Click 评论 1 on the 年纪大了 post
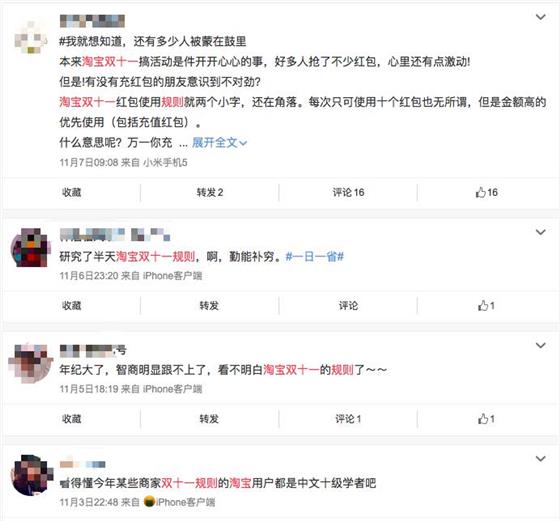Viewport: 560px width, 521px height. click(348, 419)
